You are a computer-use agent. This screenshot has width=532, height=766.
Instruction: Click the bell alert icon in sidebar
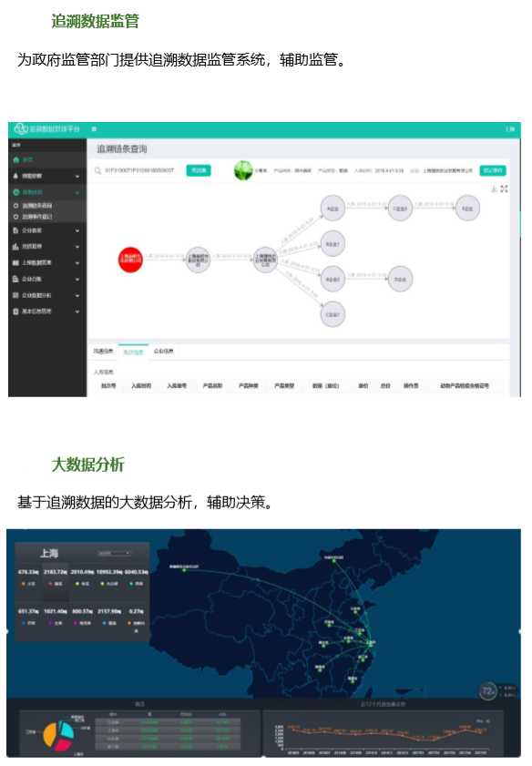click(x=15, y=176)
